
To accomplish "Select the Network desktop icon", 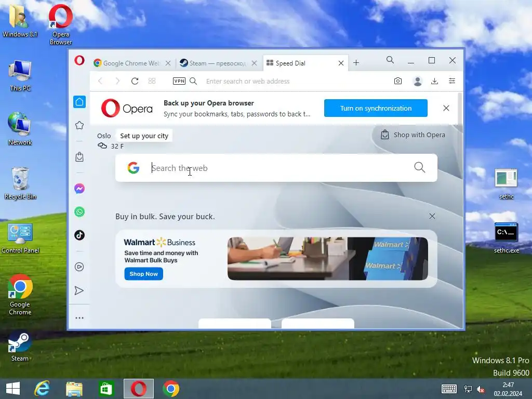I will coord(20,129).
